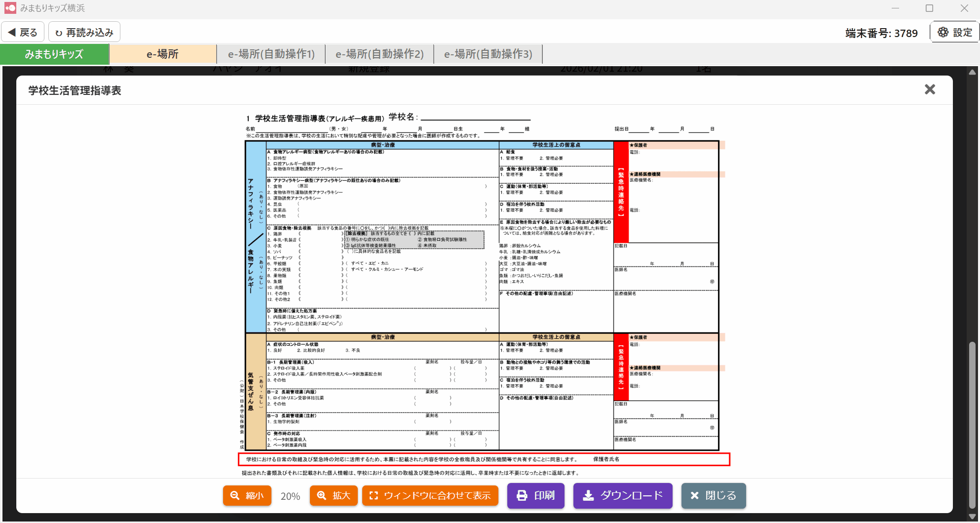
Task: Reload page with 再読み込み button
Action: pos(84,33)
